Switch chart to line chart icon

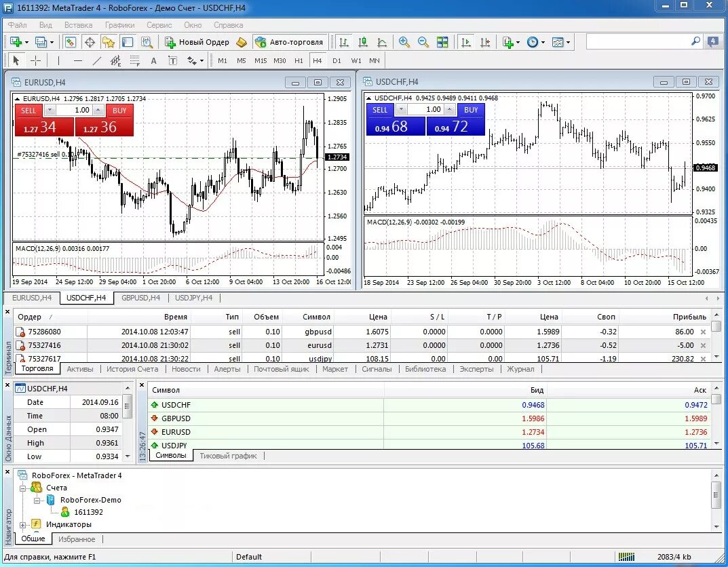[x=382, y=42]
